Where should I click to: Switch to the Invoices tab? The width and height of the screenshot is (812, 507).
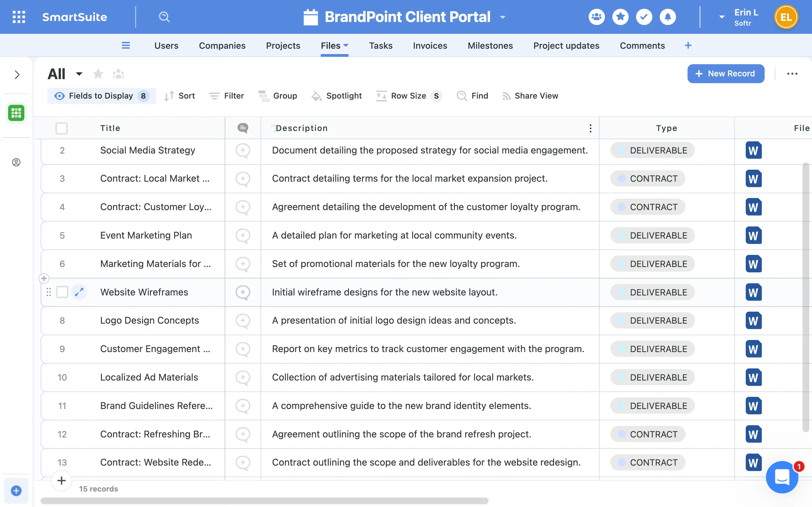click(430, 46)
